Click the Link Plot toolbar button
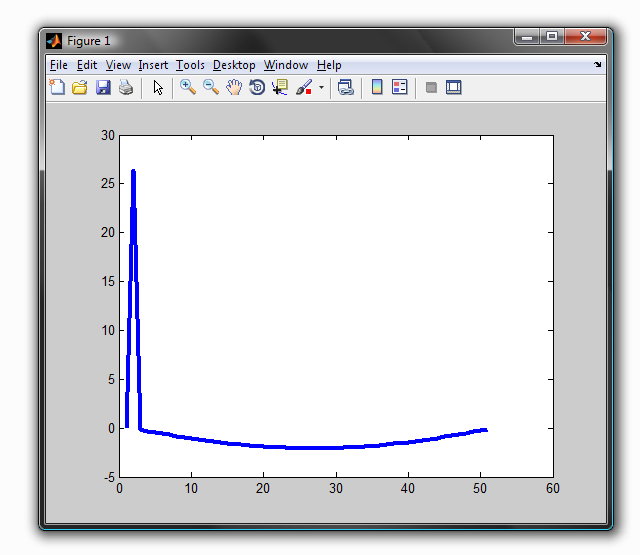 pos(346,88)
